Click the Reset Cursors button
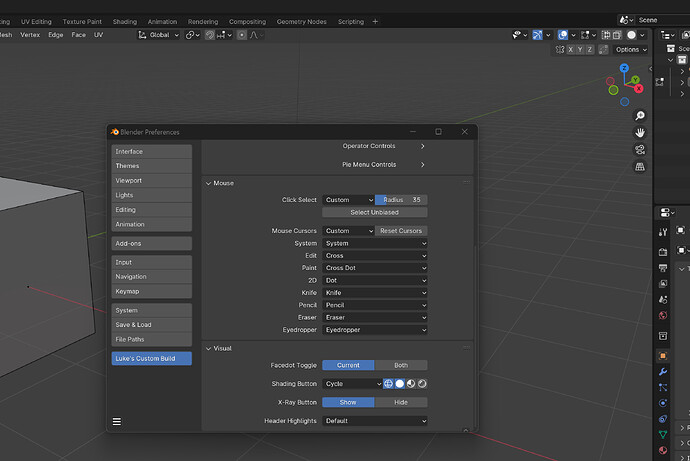Image resolution: width=690 pixels, height=461 pixels. (x=401, y=230)
